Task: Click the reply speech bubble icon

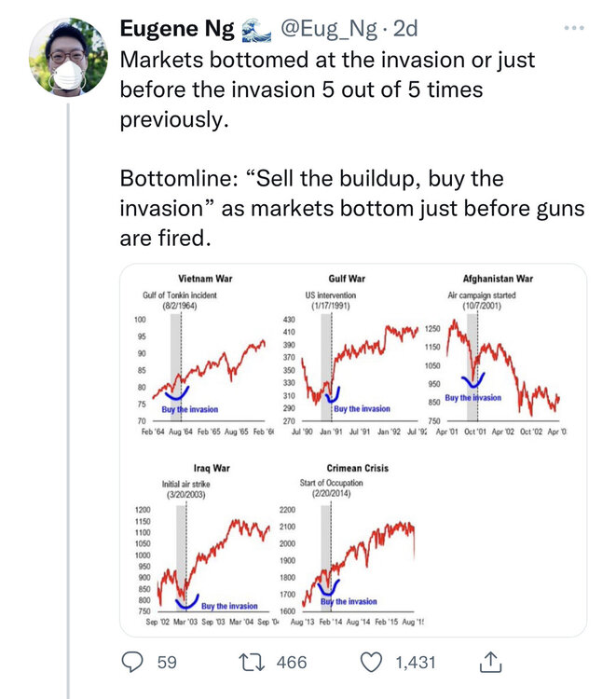Action: click(x=133, y=662)
